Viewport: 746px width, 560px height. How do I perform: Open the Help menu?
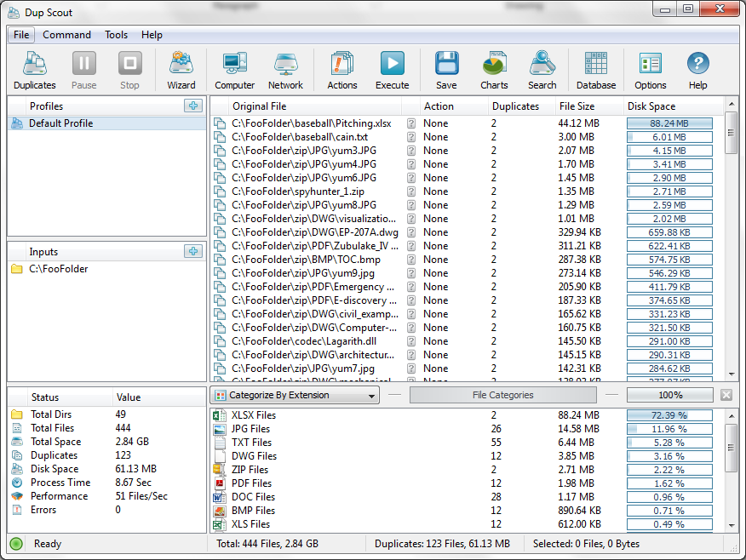(152, 35)
